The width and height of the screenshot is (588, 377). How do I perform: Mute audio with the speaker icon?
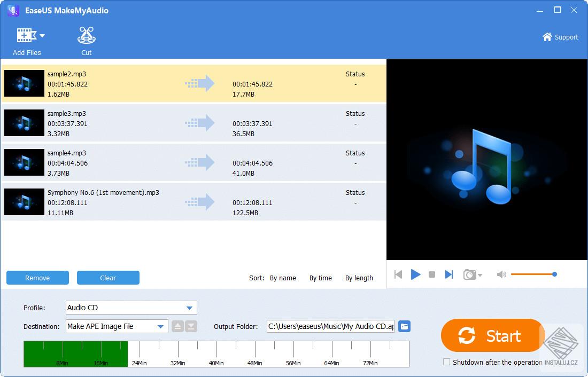click(x=501, y=274)
